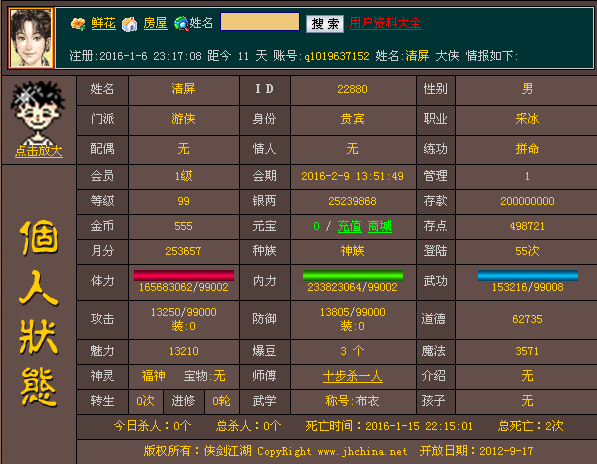Click the 开放日期：2012-9-17 text
The image size is (597, 464).
point(476,451)
